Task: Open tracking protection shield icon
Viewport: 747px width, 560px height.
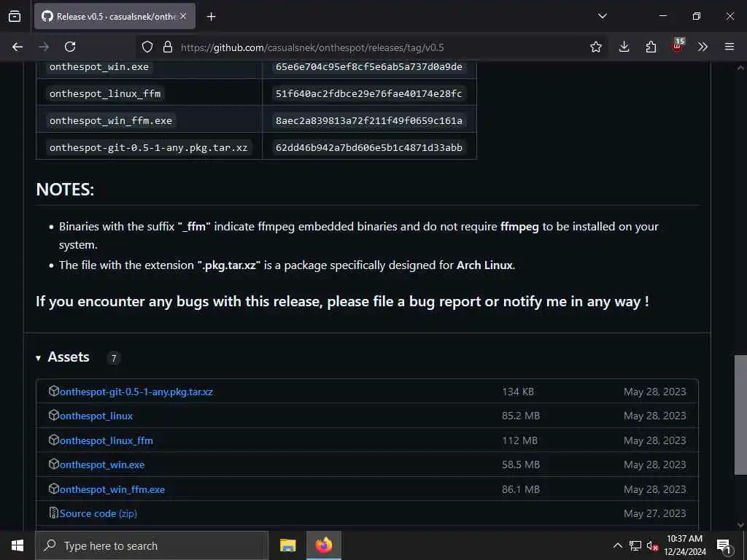Action: [x=147, y=47]
